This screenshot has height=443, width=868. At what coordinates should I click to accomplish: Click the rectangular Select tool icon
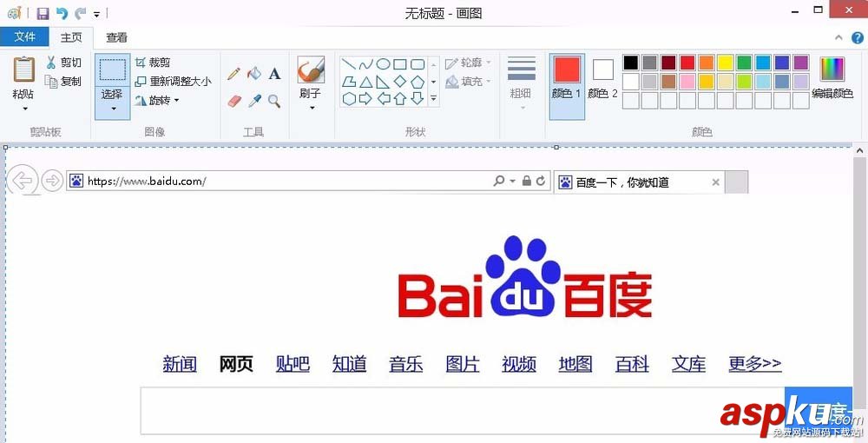[112, 69]
